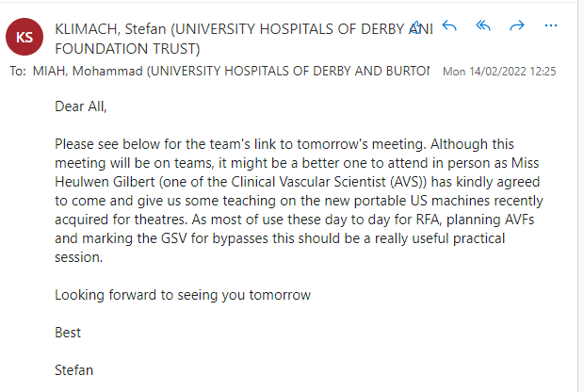Open the More actions ellipsis menu
The width and height of the screenshot is (584, 392).
551,26
